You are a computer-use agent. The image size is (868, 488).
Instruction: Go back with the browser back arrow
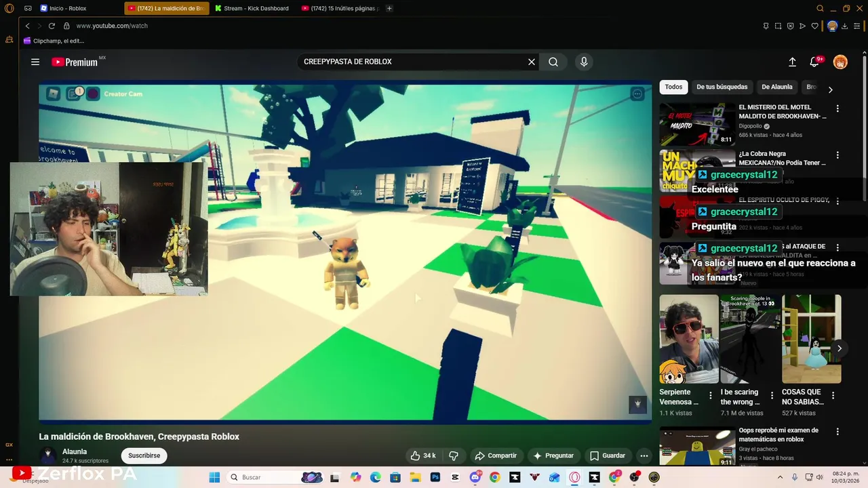pos(28,26)
